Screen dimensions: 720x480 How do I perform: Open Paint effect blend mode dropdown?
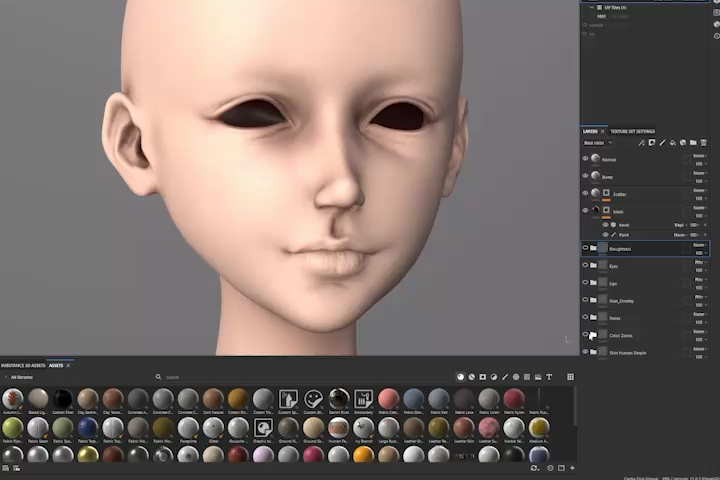[x=680, y=235]
